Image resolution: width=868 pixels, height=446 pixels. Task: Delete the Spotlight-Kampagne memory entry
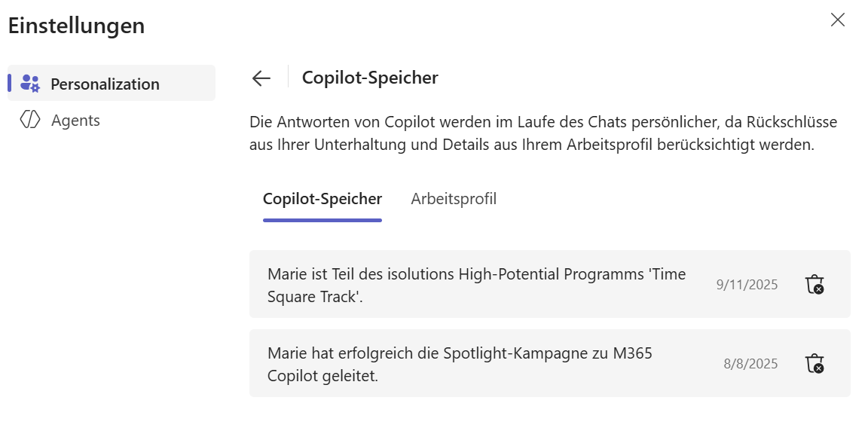[x=815, y=364]
